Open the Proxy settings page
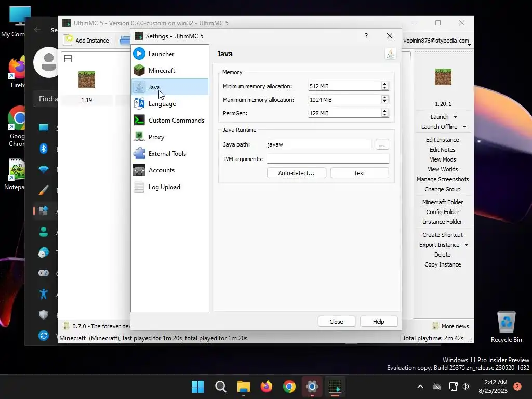 tap(170, 137)
